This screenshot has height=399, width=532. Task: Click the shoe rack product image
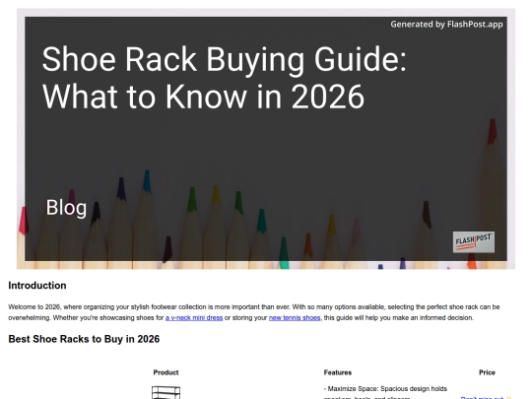click(166, 392)
